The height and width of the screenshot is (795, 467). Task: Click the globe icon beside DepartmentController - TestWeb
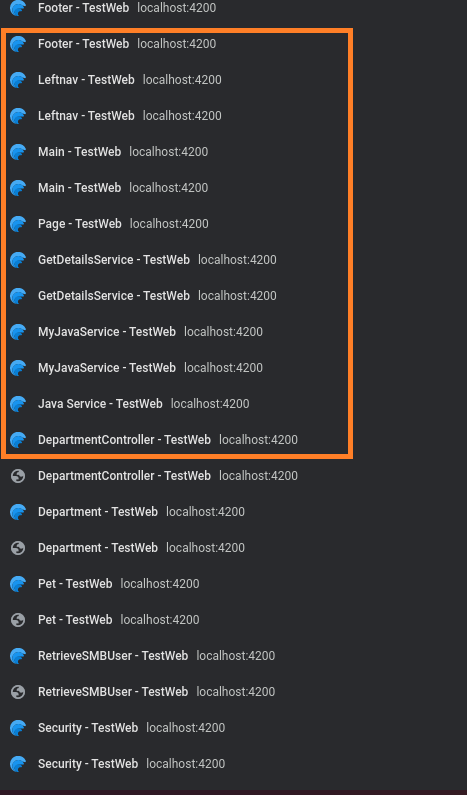click(x=18, y=476)
